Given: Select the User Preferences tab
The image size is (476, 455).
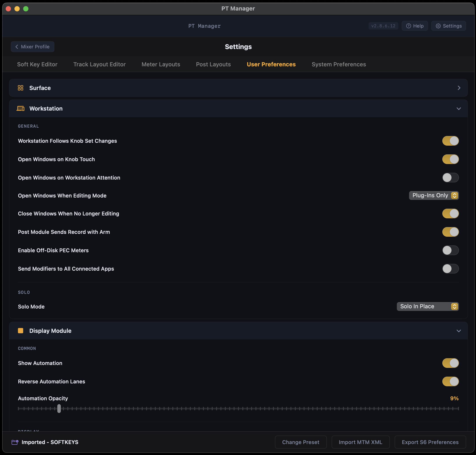Looking at the screenshot, I should pyautogui.click(x=271, y=64).
